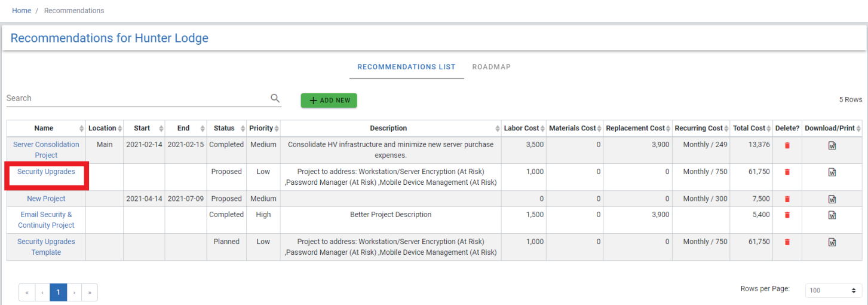Image resolution: width=868 pixels, height=305 pixels.
Task: Sort table by Priority column
Action: [x=263, y=129]
